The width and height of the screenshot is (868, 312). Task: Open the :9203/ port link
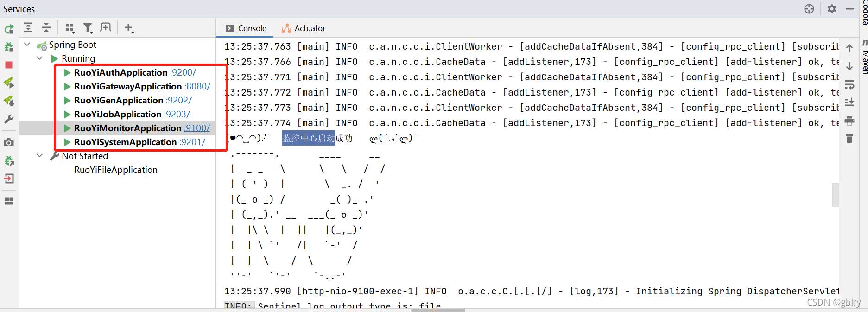(x=177, y=114)
